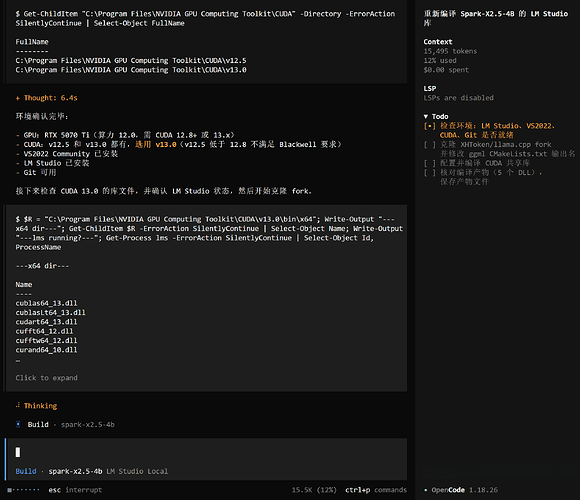Screen dimensions: 580x500
Task: Check the llama.cpp fork clone todo item
Action: point(429,145)
